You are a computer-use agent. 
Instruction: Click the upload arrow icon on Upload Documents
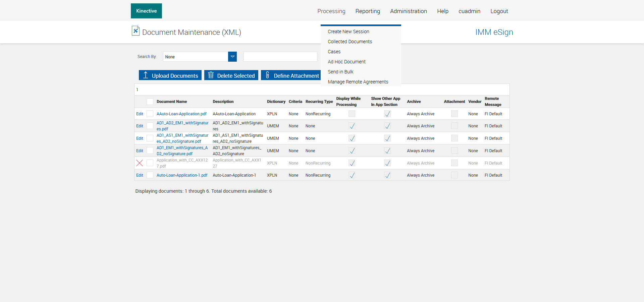tap(146, 75)
